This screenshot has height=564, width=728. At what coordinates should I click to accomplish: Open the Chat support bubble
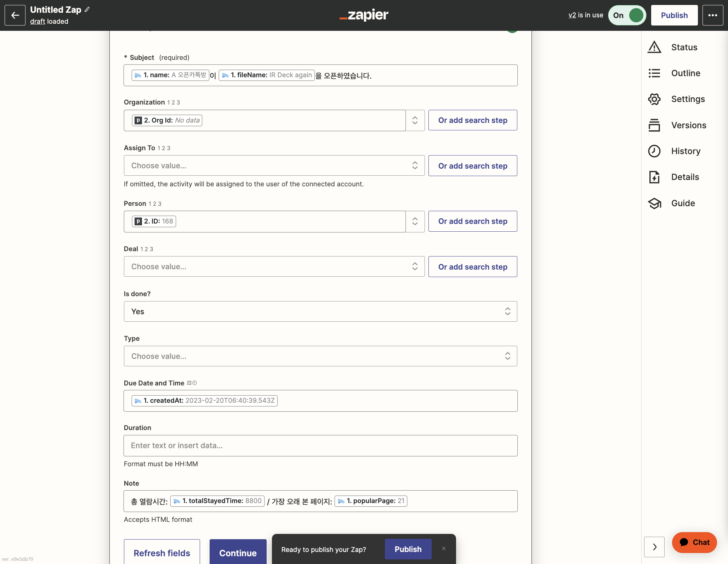694,542
